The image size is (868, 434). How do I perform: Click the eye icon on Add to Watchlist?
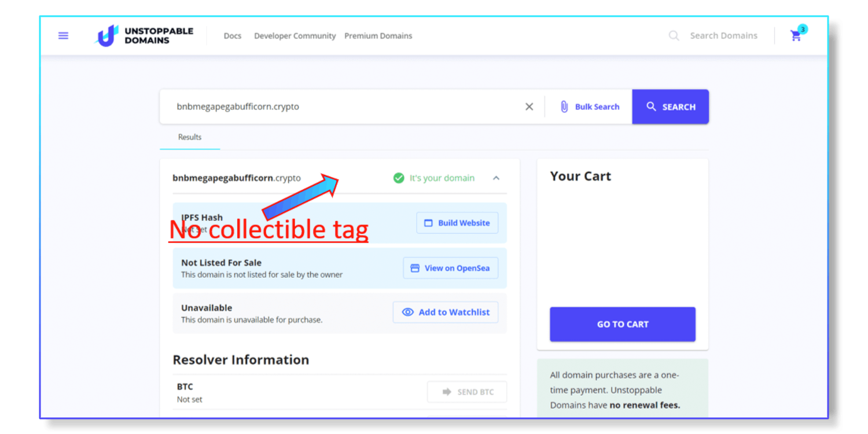408,312
